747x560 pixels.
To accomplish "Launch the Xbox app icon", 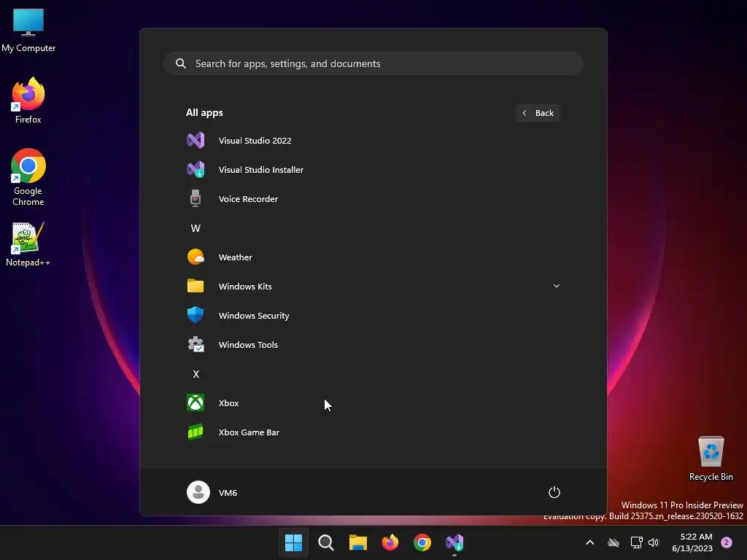I will click(196, 402).
